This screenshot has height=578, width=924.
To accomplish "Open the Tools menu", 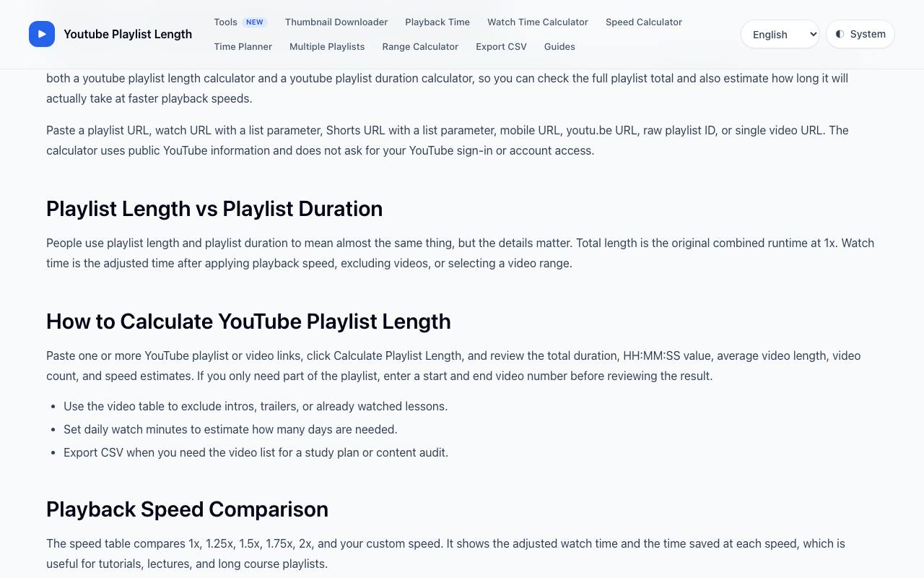I will coord(225,22).
